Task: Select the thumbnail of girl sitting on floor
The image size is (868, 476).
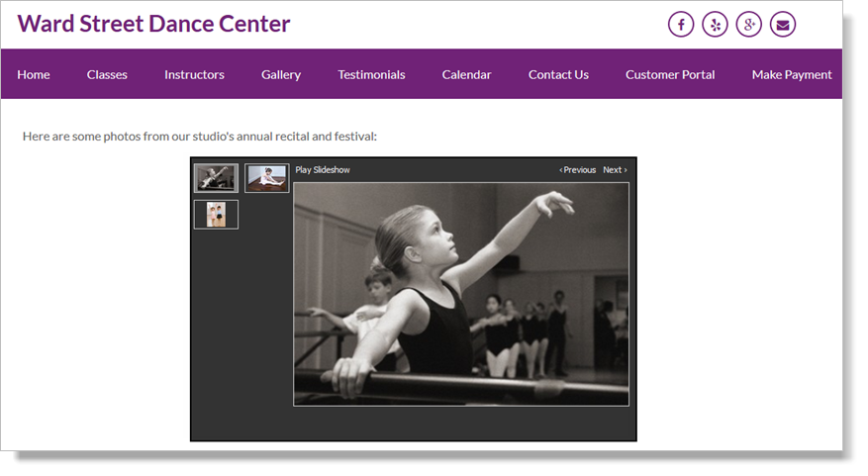Action: [267, 178]
